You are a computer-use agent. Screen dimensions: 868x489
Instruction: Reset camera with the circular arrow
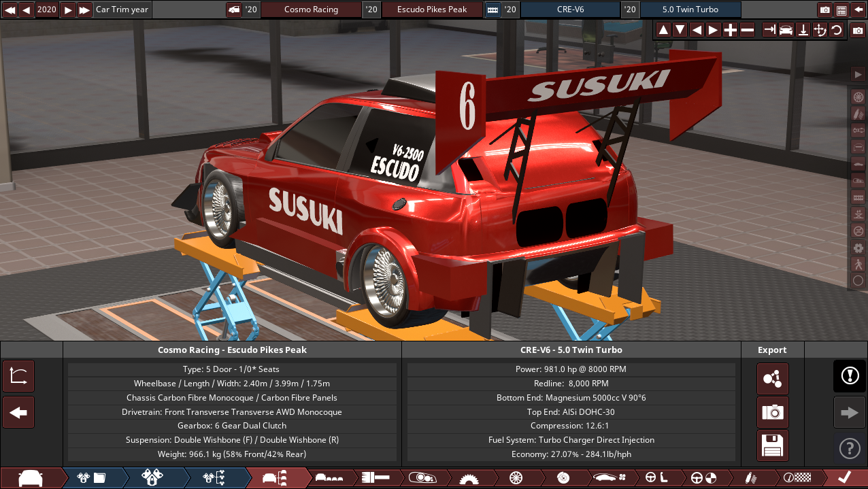(x=836, y=30)
